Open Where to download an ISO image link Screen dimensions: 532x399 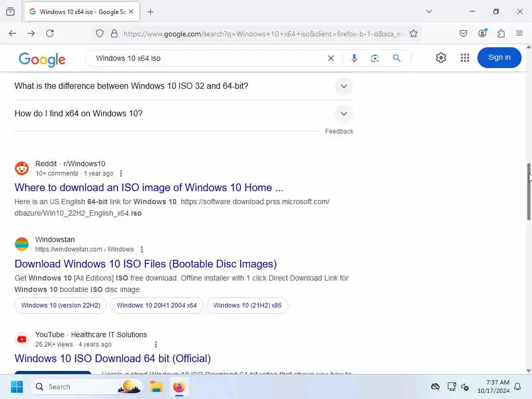(149, 188)
